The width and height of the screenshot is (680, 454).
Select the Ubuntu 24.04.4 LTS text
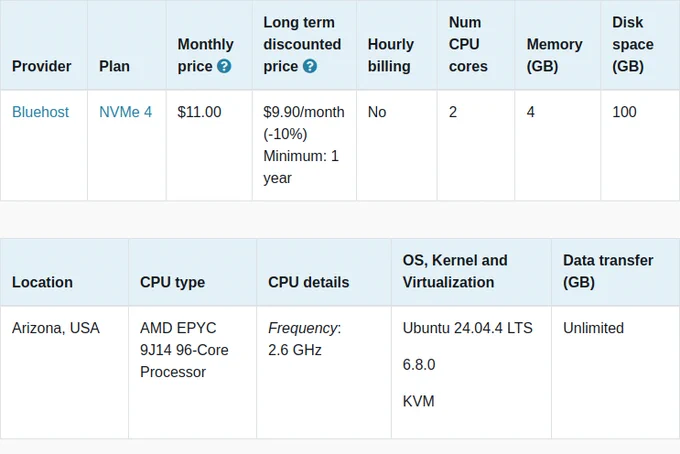468,328
